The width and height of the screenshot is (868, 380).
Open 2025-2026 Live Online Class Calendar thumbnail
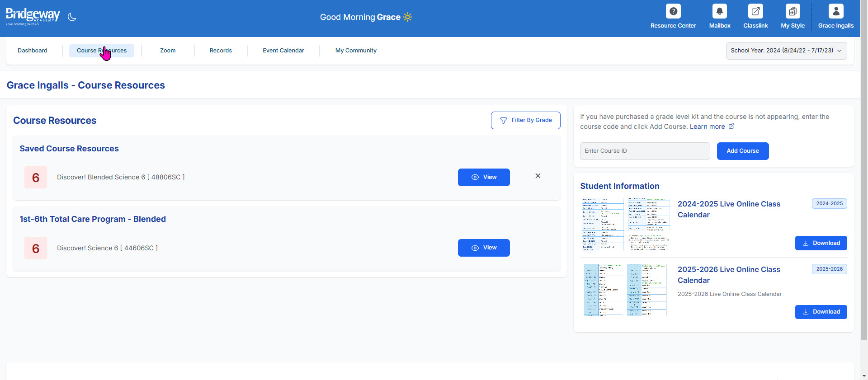pyautogui.click(x=625, y=290)
